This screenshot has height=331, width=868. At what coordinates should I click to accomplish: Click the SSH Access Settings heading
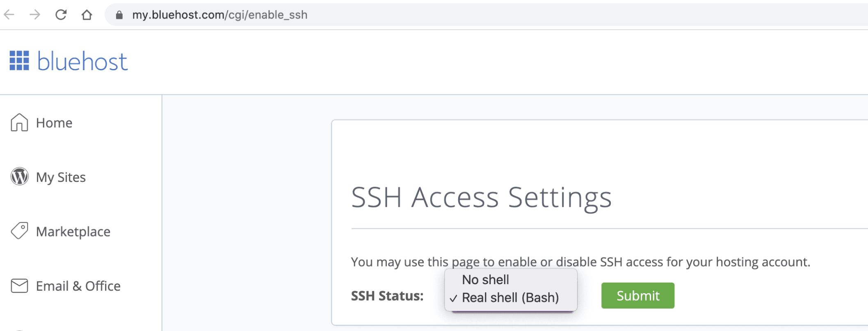click(481, 198)
